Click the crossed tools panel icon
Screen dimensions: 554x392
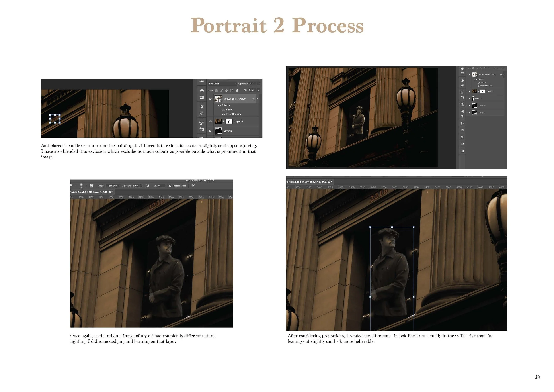coord(462,123)
